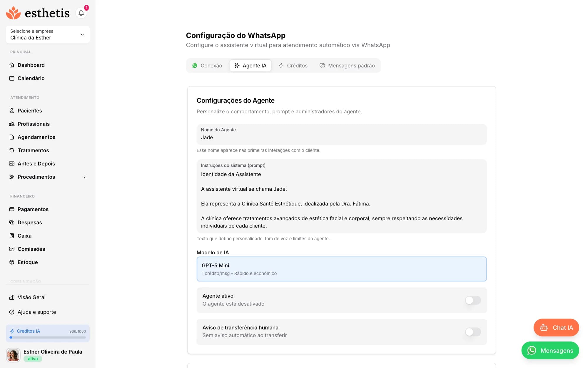Click the Caixa calculator icon

[12, 236]
